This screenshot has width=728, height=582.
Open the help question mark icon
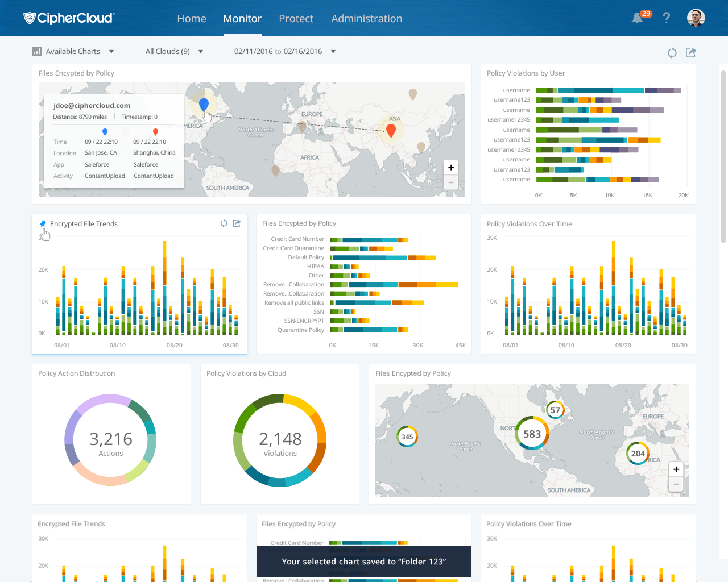pos(667,18)
